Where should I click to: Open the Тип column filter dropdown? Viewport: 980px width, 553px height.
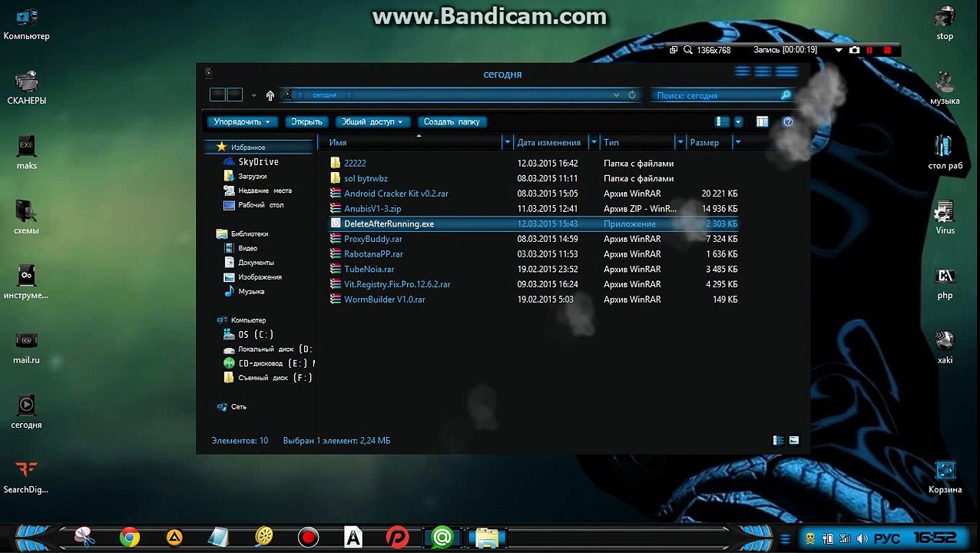tap(680, 142)
